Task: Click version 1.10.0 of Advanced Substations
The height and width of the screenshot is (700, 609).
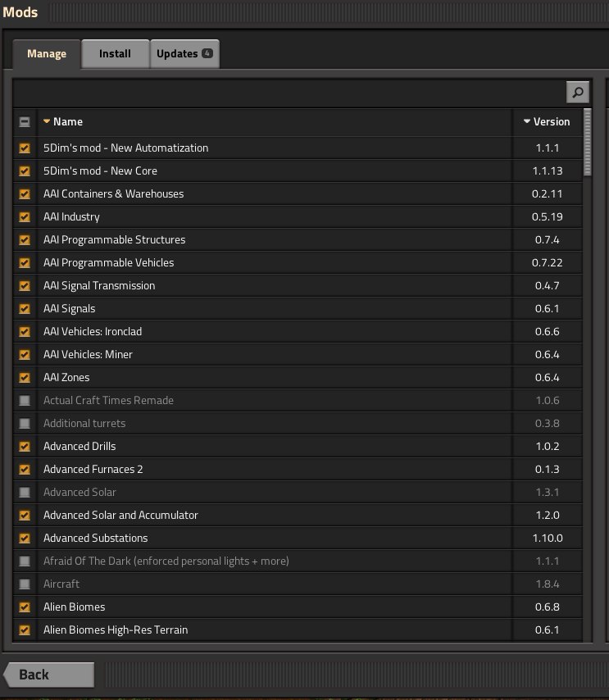Action: click(548, 539)
